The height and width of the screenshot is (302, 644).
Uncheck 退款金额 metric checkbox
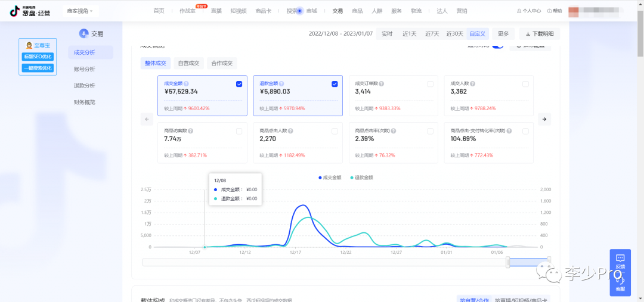(x=335, y=84)
